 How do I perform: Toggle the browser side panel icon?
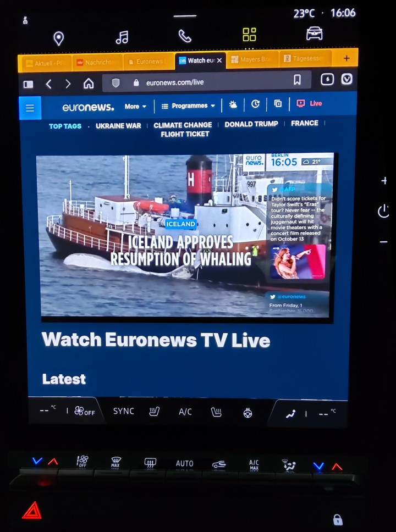28,84
